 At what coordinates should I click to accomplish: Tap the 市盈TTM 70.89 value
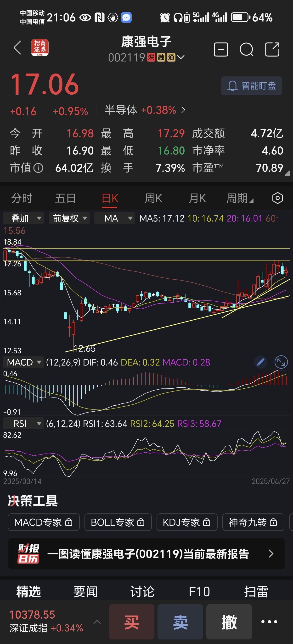point(270,168)
